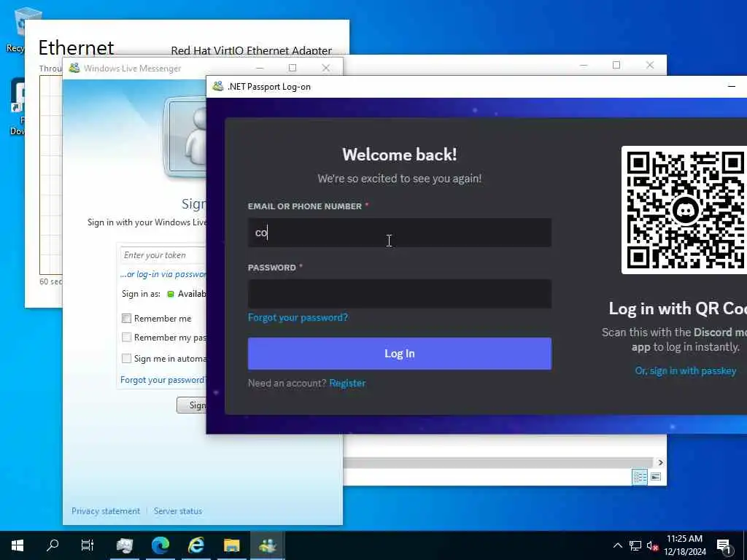
Task: Open the Windows Start menu
Action: coord(18,545)
